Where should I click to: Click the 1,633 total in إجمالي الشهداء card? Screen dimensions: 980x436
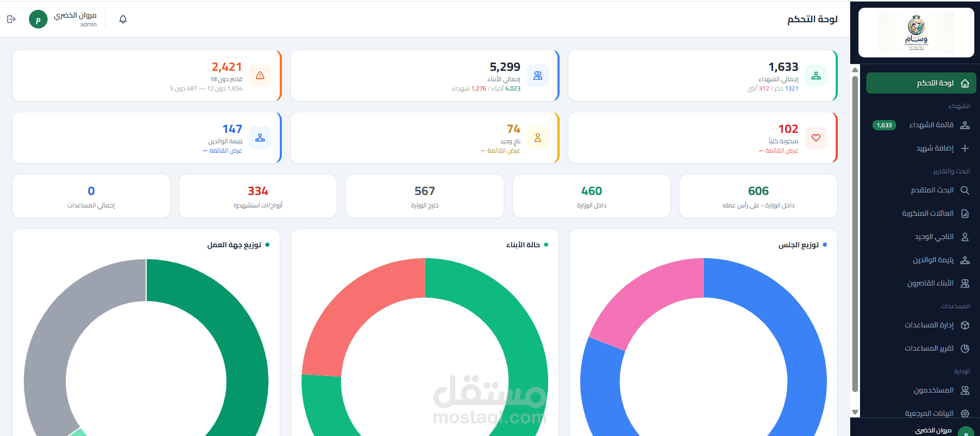click(x=783, y=67)
